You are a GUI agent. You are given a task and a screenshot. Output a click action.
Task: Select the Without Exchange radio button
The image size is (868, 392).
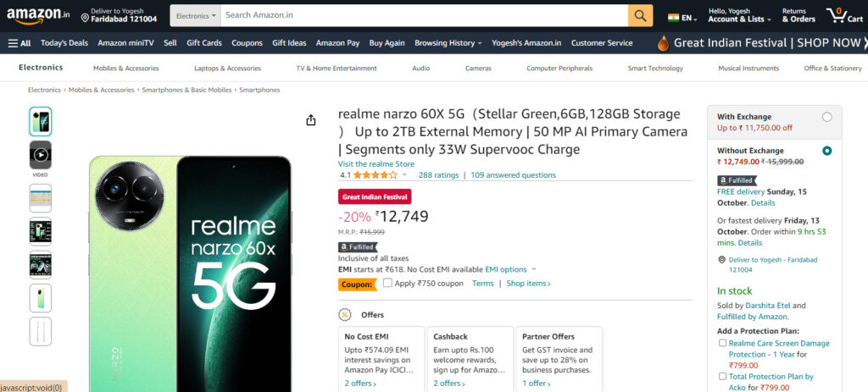coord(826,151)
